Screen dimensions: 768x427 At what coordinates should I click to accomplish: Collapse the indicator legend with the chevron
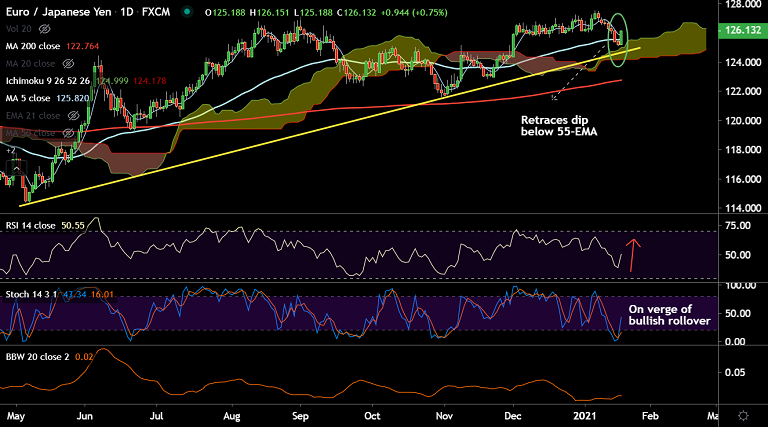tap(16, 169)
